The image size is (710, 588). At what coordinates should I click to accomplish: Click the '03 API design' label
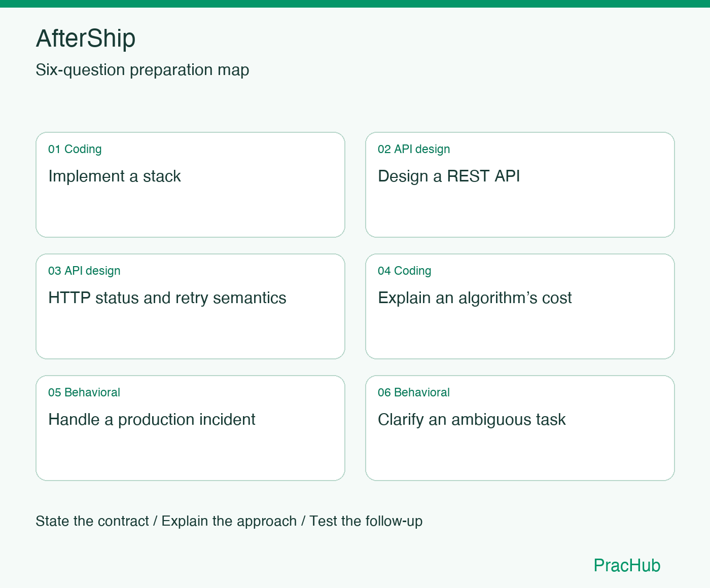[84, 271]
